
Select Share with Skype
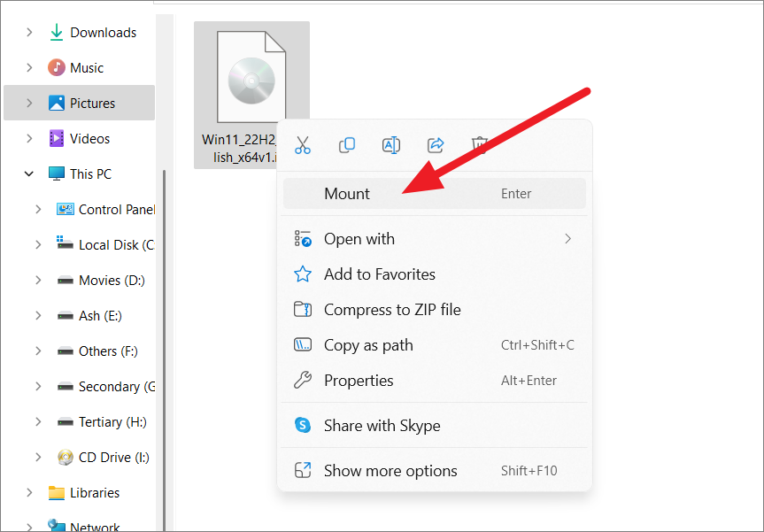coord(434,425)
